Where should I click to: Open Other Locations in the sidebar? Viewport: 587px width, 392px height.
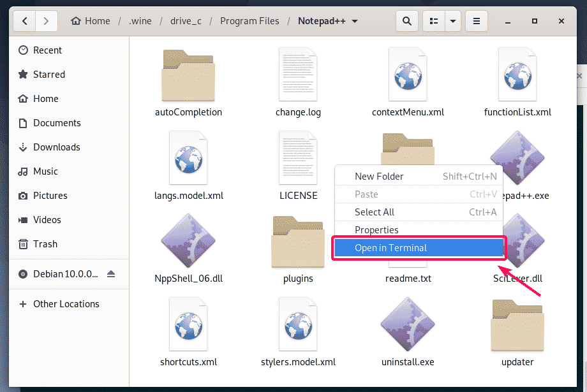(x=70, y=304)
